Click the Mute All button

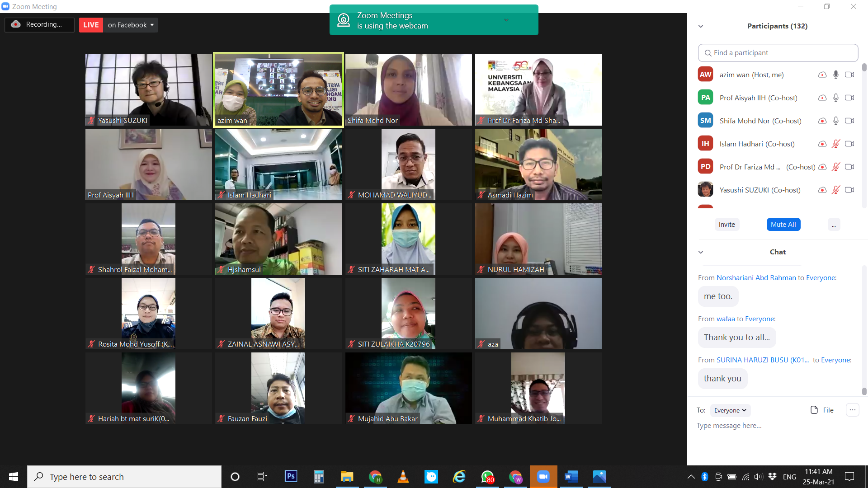[783, 225]
